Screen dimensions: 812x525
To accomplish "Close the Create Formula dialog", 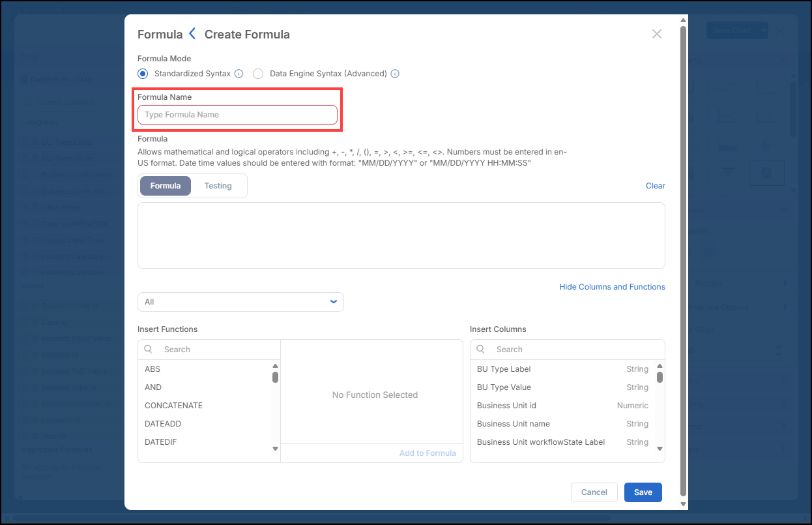I will point(657,34).
